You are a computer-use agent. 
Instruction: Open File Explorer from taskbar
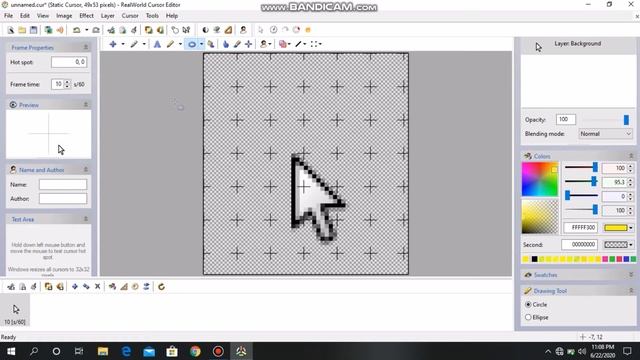tap(103, 351)
